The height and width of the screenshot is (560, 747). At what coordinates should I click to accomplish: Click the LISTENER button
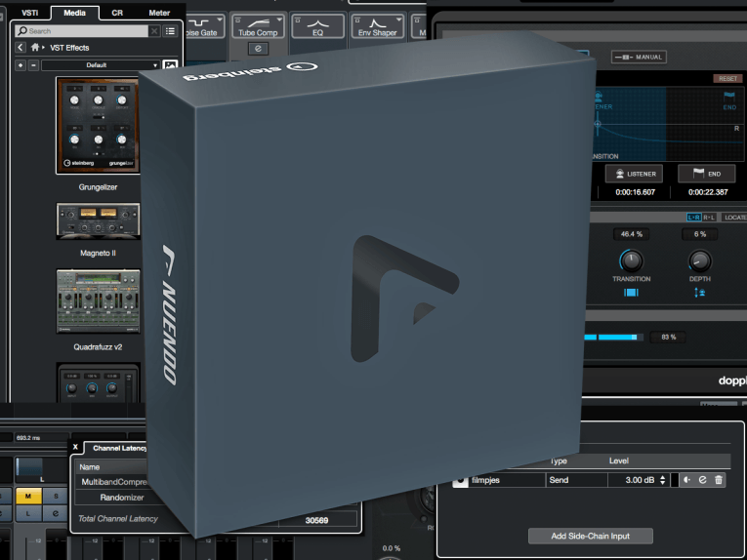634,174
